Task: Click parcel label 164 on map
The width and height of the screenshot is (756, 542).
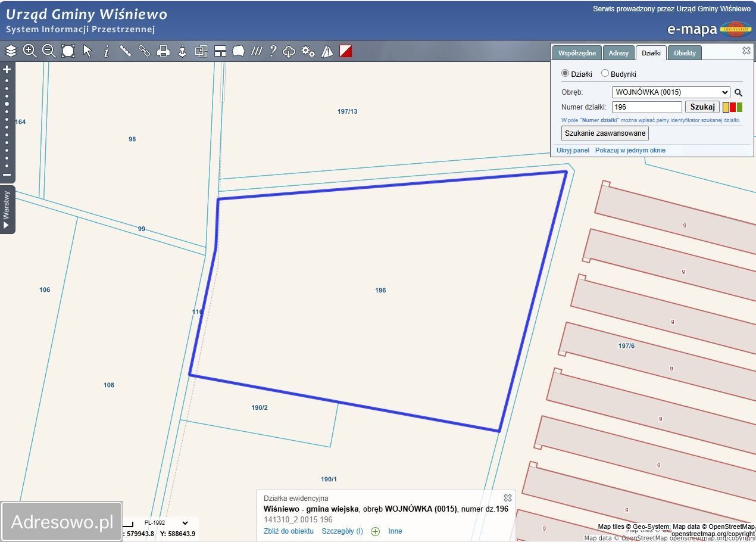Action: [x=20, y=122]
